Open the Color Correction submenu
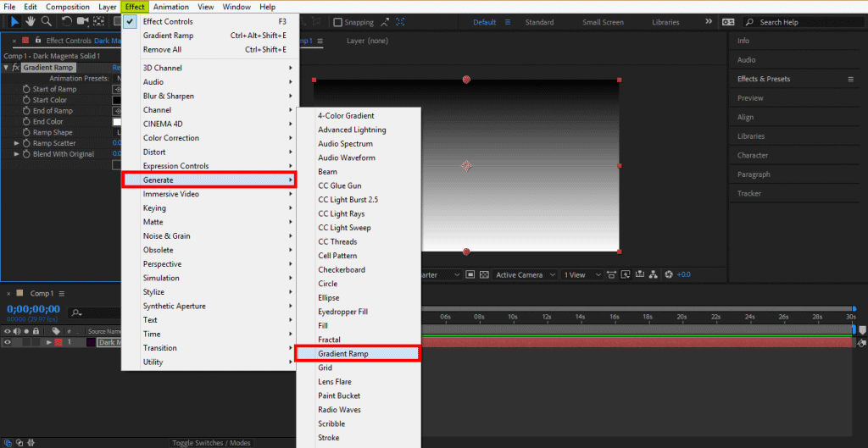The image size is (868, 448). (210, 138)
